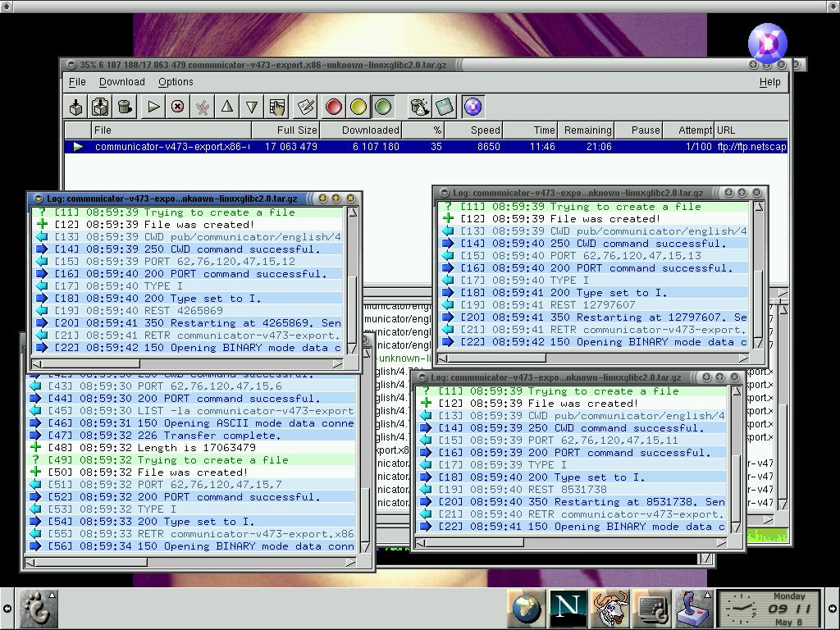Click the floating purple D desktop icon

pos(768,43)
